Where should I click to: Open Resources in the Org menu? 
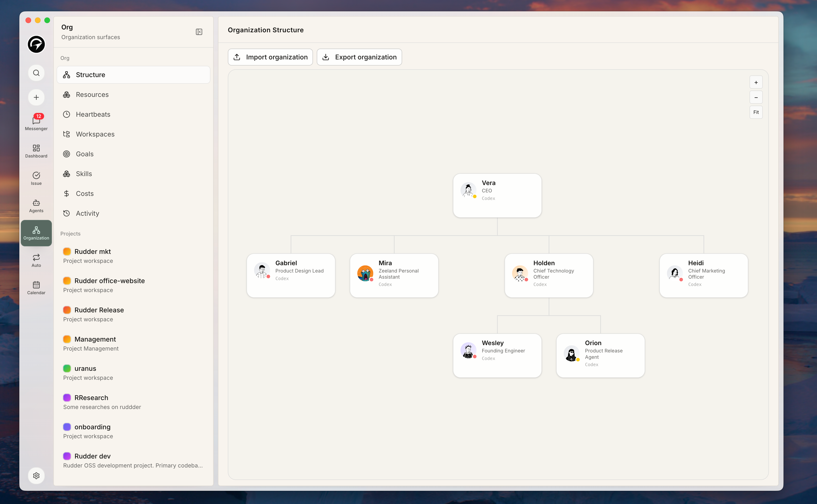133,95
